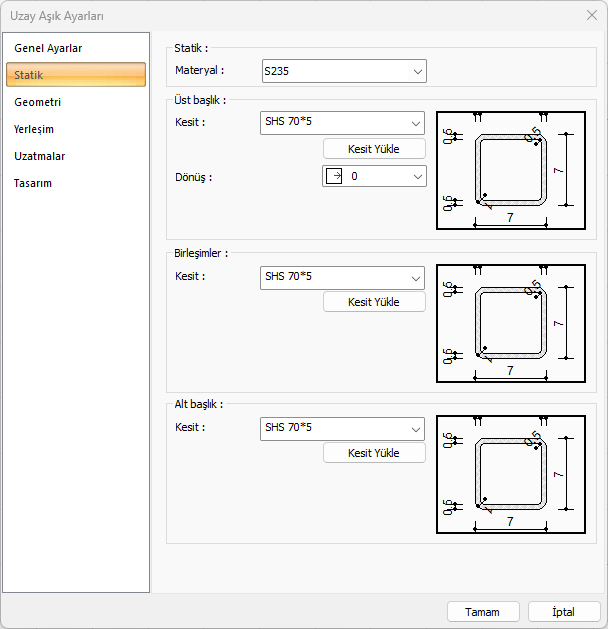The width and height of the screenshot is (608, 629).
Task: Select Genel Ayarlar in the sidebar
Action: tap(48, 48)
